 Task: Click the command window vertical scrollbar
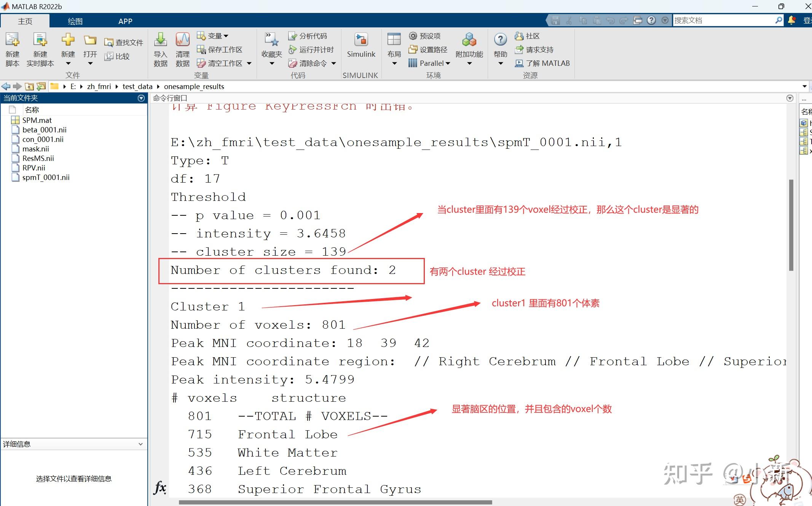[x=791, y=224]
